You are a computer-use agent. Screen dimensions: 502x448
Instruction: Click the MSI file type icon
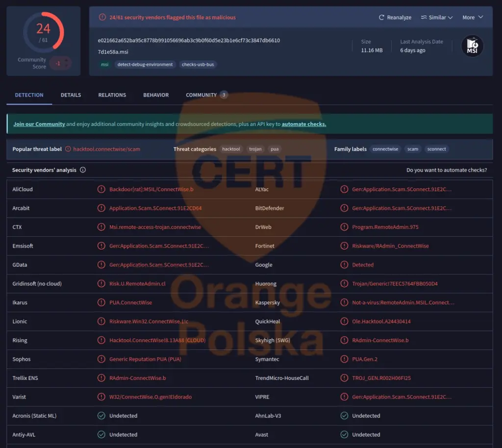[x=472, y=46]
